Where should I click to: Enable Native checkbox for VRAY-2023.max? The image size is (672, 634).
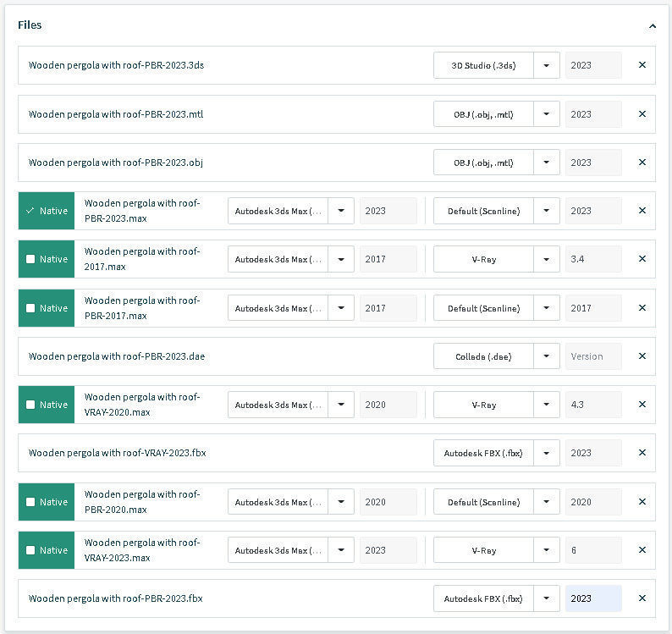tap(30, 550)
